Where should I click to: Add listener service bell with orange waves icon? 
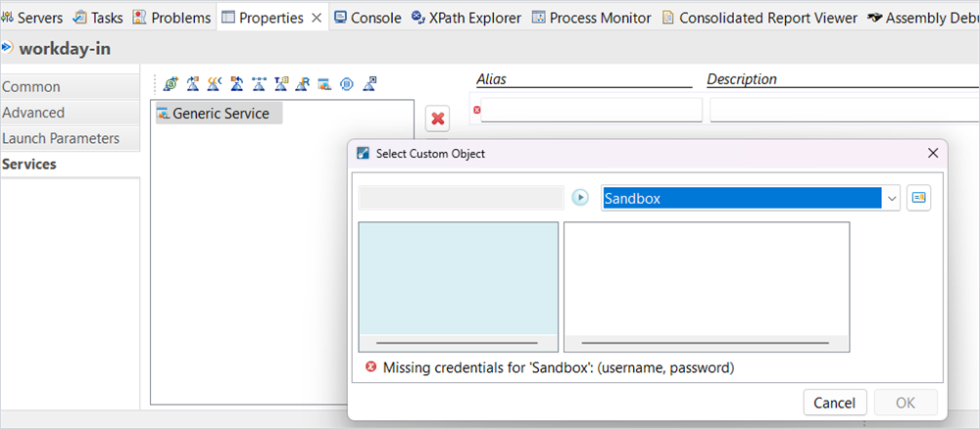point(215,83)
